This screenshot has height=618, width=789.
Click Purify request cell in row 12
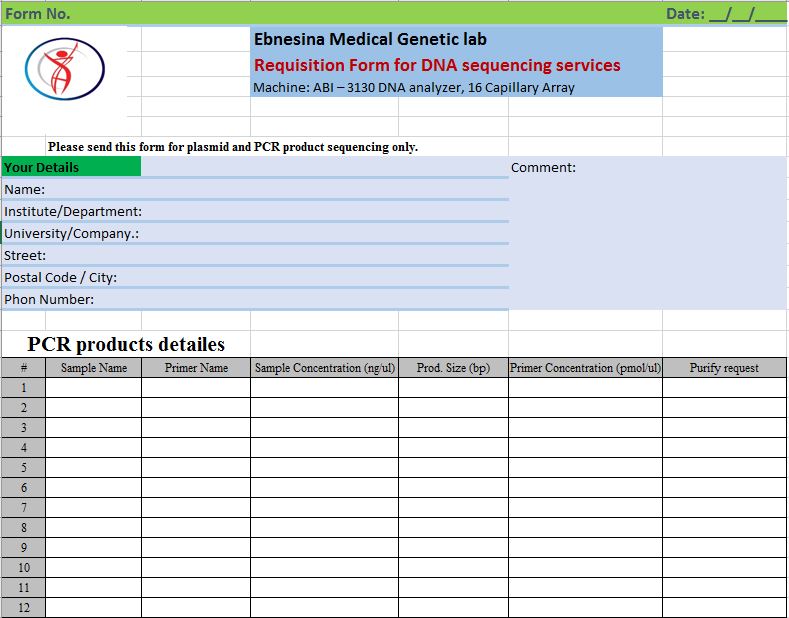(724, 608)
